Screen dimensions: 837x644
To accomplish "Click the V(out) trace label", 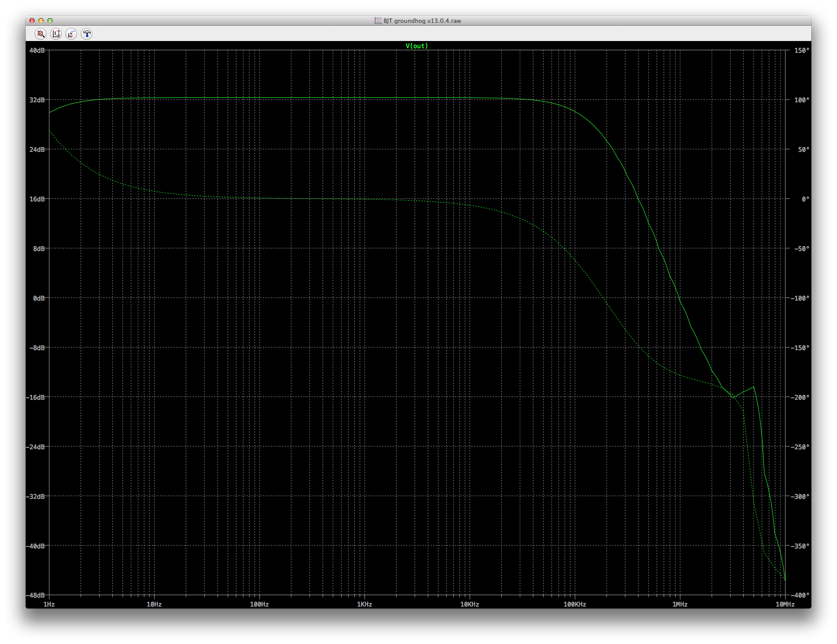I will pos(416,46).
